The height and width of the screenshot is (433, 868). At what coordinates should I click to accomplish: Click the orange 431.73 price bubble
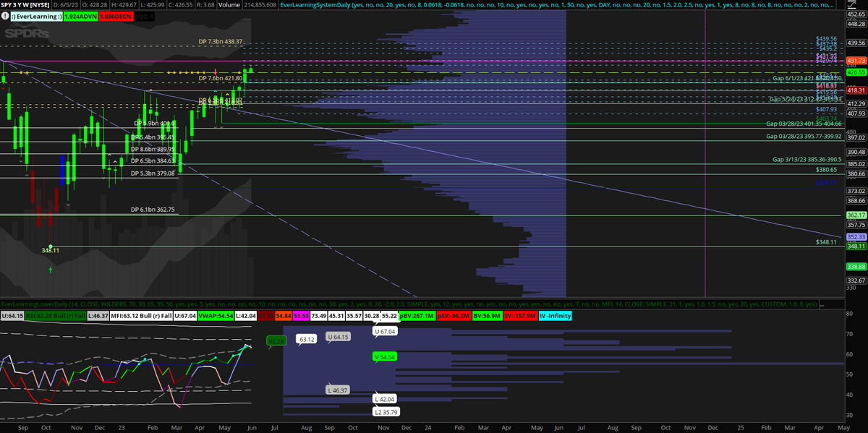click(x=856, y=61)
